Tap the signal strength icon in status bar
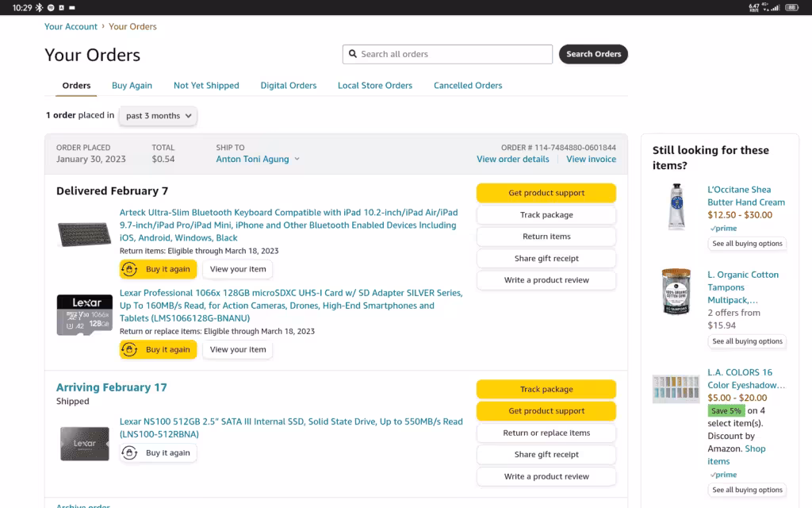The image size is (812, 508). tap(776, 8)
